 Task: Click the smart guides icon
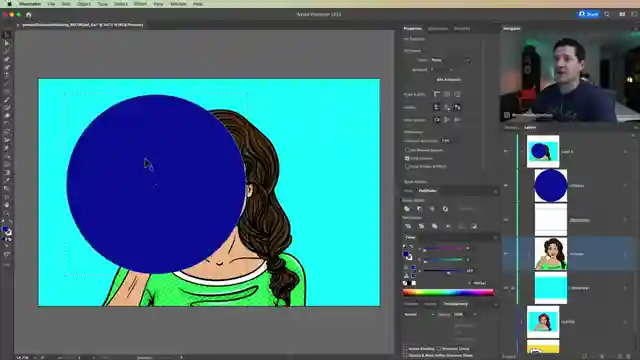tap(457, 107)
